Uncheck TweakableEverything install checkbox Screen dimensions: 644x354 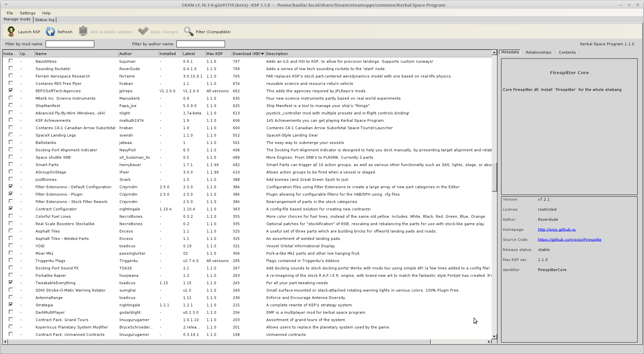coord(11,283)
